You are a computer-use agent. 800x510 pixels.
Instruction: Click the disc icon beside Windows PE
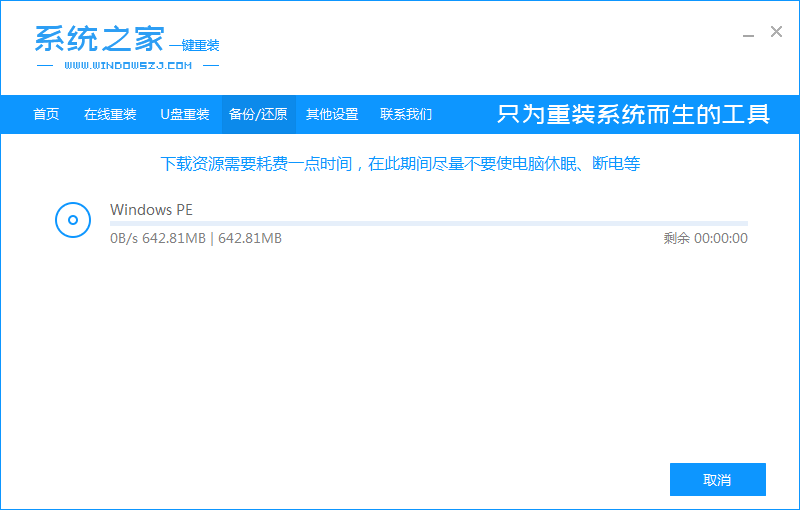tap(73, 219)
